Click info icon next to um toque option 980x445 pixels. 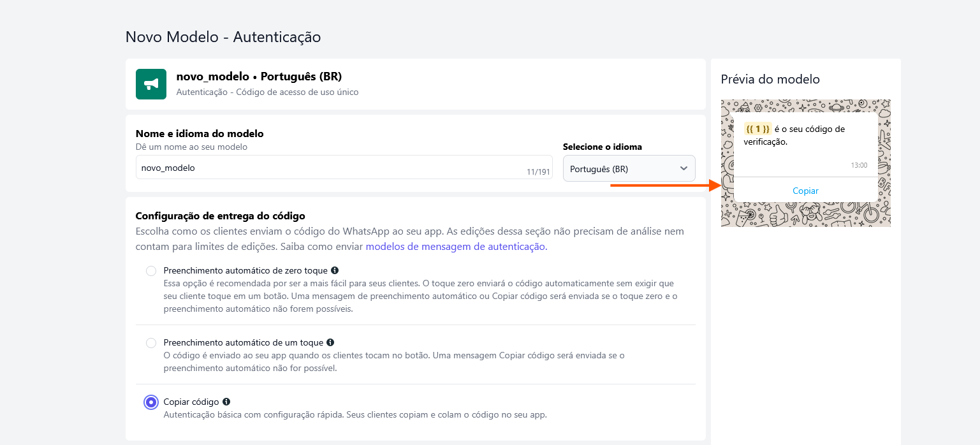tap(330, 342)
